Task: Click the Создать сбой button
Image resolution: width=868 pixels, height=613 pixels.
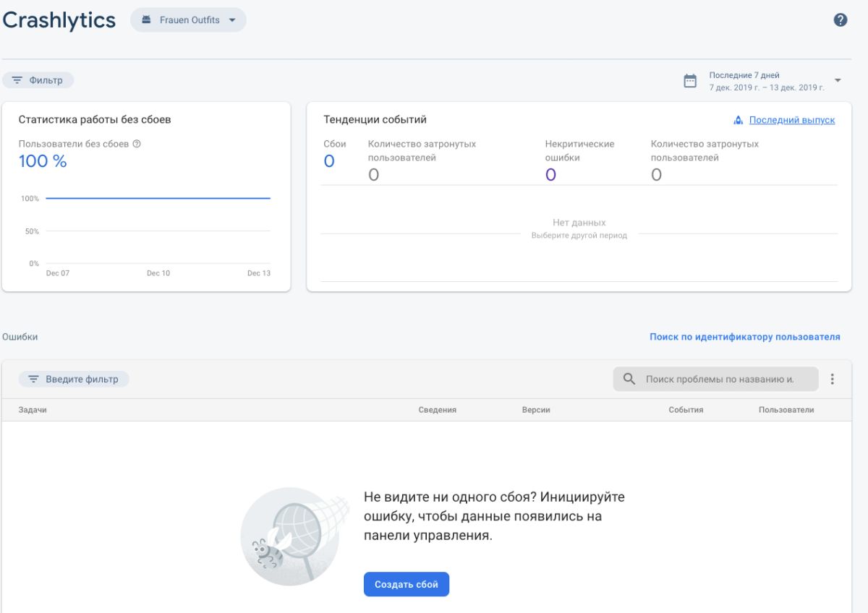Action: pyautogui.click(x=407, y=584)
